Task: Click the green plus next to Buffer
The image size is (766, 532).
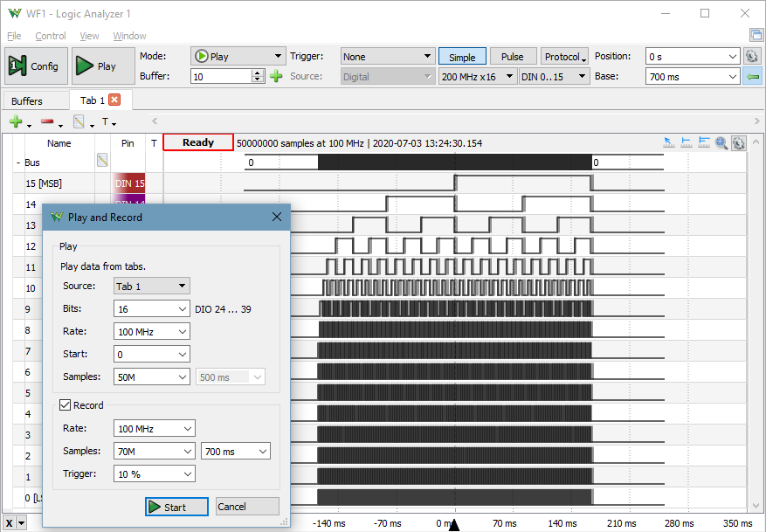Action: [276, 77]
